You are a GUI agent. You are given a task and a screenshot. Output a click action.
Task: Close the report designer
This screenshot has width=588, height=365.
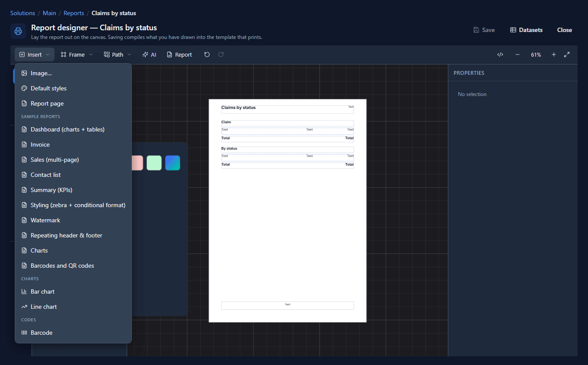[565, 30]
